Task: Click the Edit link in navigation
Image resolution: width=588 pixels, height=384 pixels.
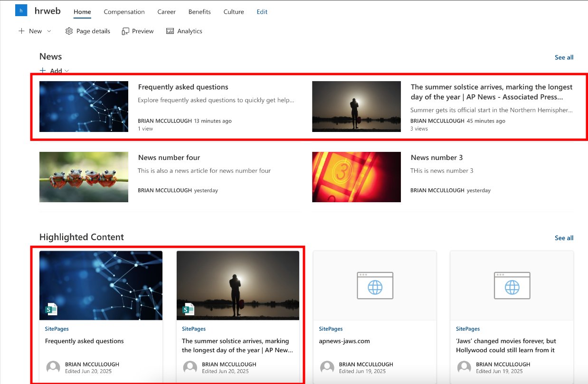Action: (262, 12)
